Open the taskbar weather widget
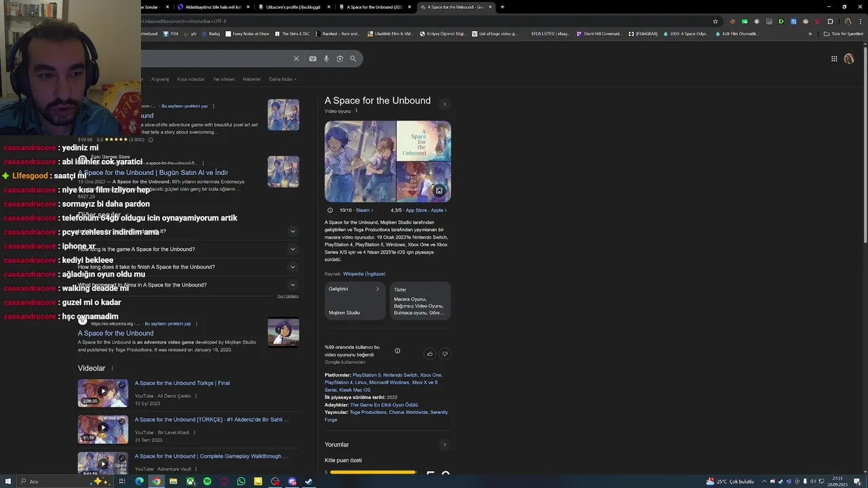868x488 pixels. coord(730,481)
